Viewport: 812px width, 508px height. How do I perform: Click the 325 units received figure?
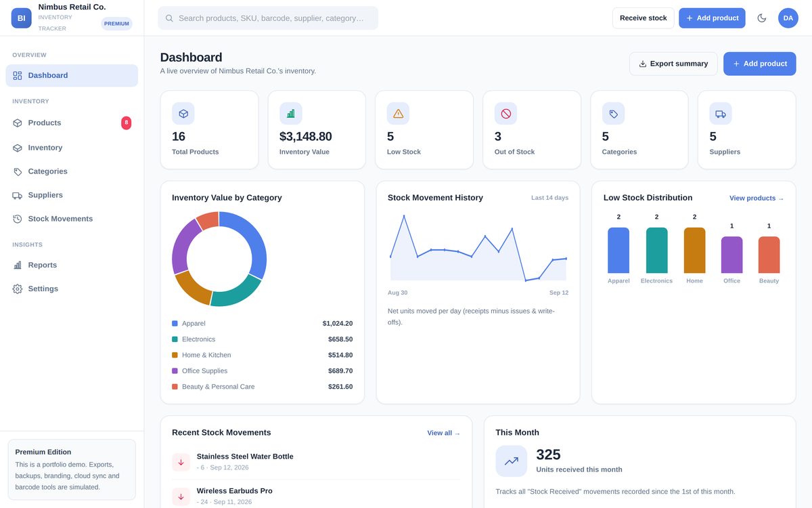pyautogui.click(x=549, y=454)
